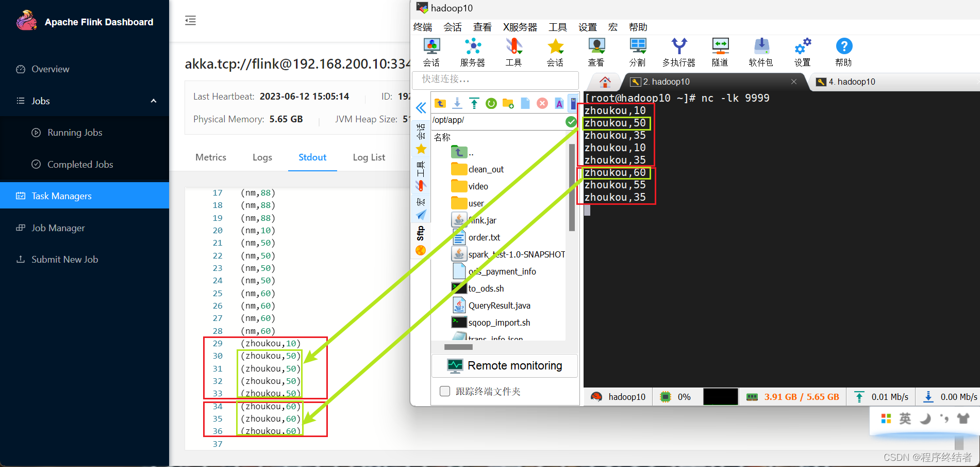980x467 pixels.
Task: Toggle the 跟踪终端文件夹 checkbox
Action: point(445,391)
